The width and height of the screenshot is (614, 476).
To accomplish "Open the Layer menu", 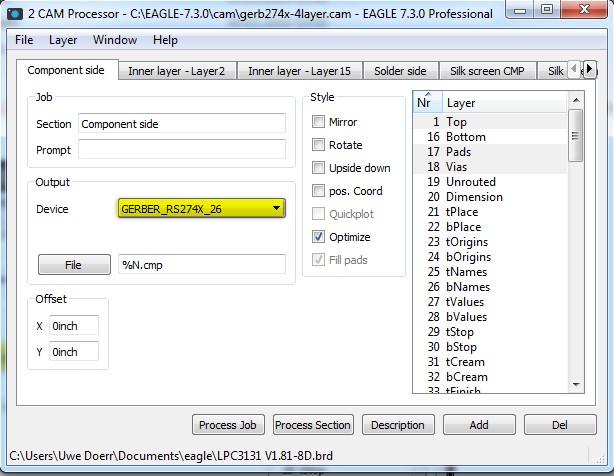I will pyautogui.click(x=63, y=40).
